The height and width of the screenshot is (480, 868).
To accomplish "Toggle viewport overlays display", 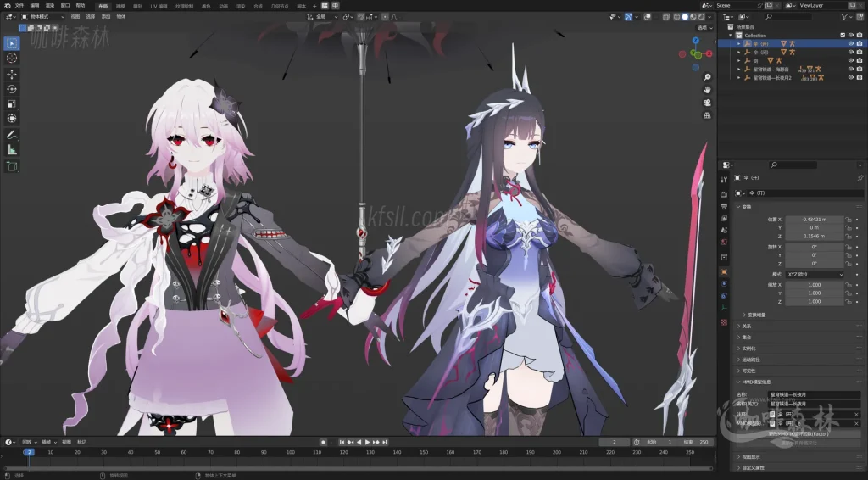I will coord(647,17).
